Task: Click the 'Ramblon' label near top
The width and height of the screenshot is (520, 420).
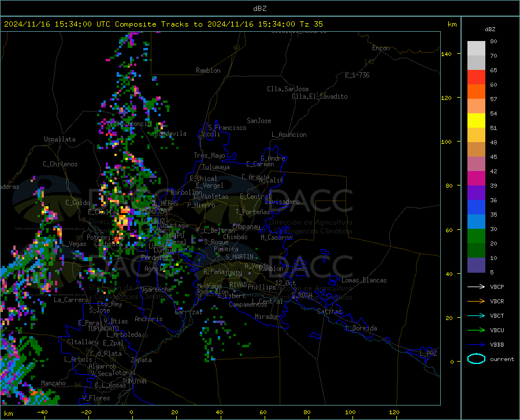Action: [x=208, y=70]
